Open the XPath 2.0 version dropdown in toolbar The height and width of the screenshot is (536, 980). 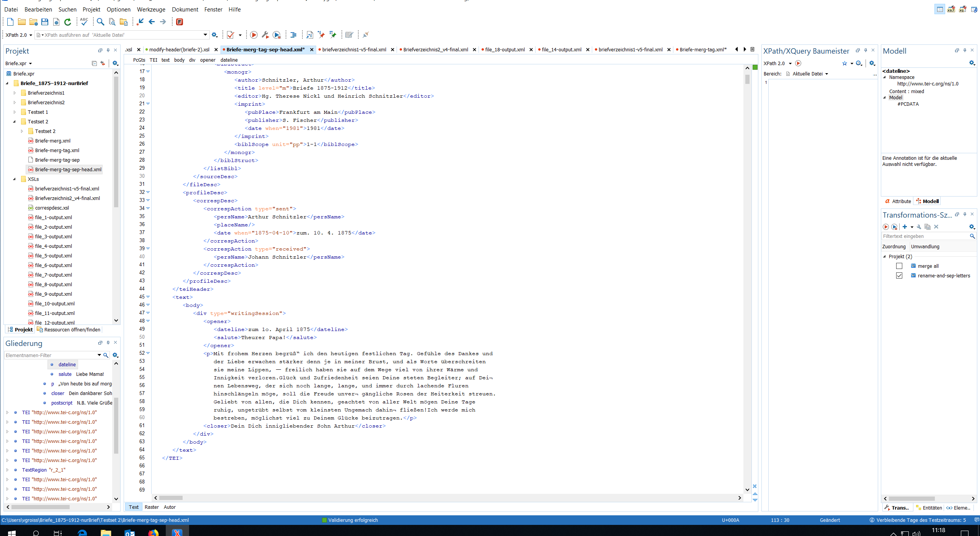[x=31, y=35]
